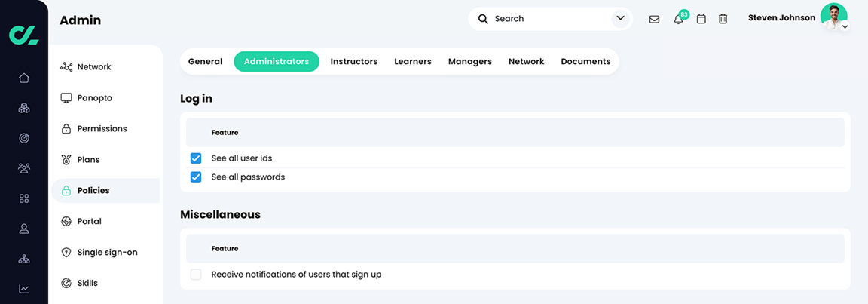Click the Miscellaneous section heading
868x304 pixels.
[x=220, y=214]
